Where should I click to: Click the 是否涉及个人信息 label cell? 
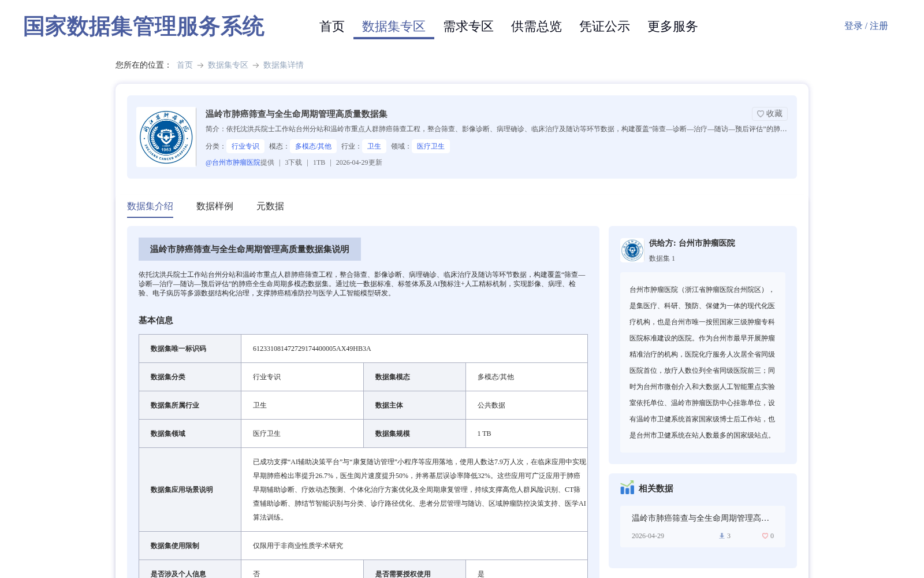point(190,570)
